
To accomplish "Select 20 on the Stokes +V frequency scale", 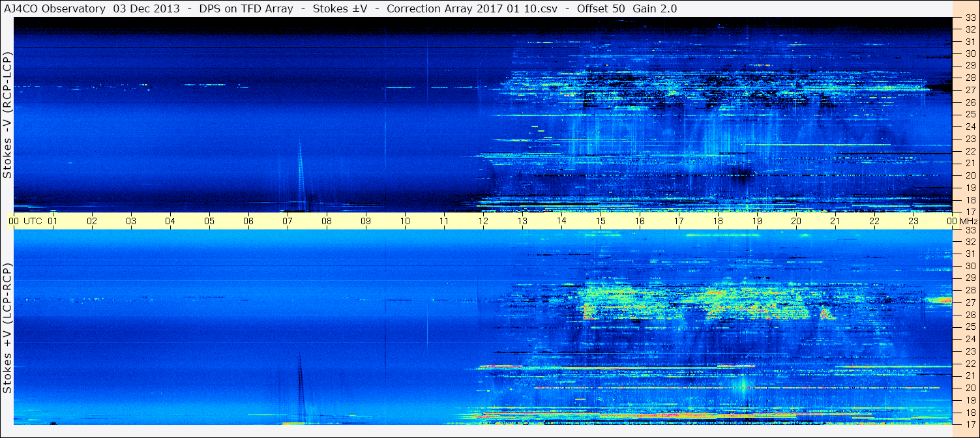I will coord(970,388).
